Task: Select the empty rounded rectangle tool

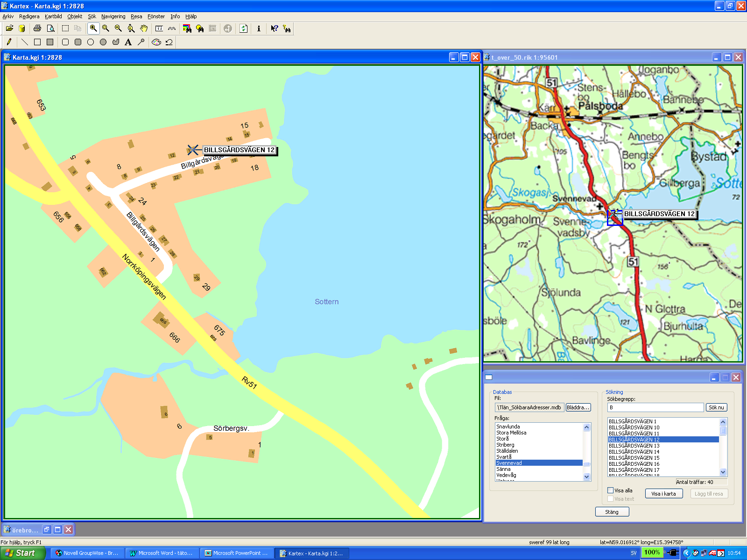Action: pos(65,42)
